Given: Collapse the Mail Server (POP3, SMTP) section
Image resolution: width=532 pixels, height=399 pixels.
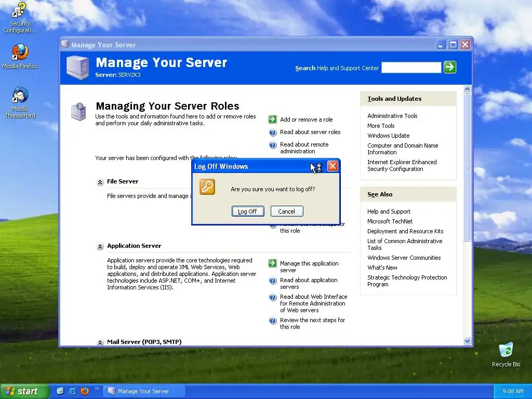Looking at the screenshot, I should (100, 342).
